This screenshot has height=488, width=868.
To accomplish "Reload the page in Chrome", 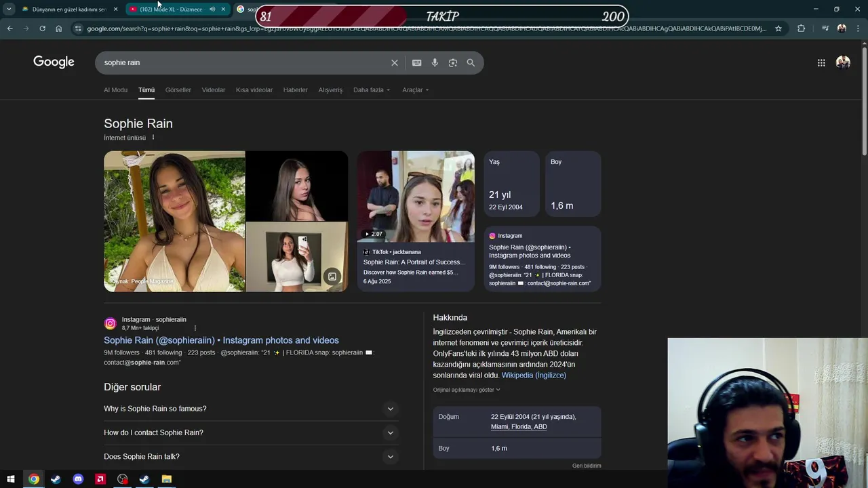I will [x=42, y=28].
